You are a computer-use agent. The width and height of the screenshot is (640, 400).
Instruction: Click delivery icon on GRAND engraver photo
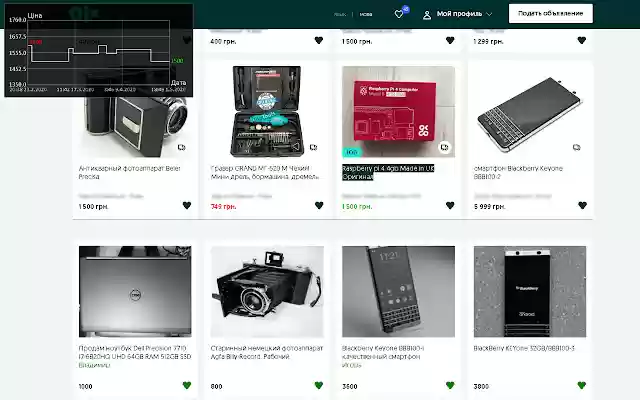tap(313, 147)
